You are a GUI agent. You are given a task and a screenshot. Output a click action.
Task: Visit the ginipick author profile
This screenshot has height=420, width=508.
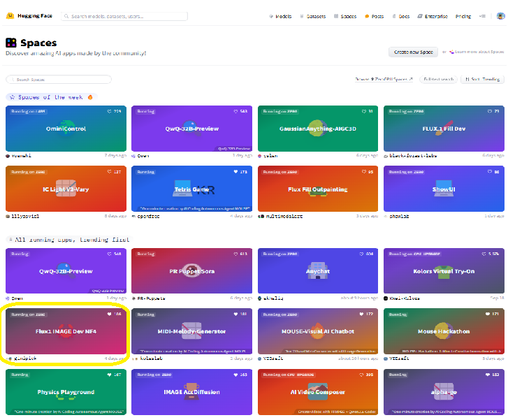click(25, 359)
